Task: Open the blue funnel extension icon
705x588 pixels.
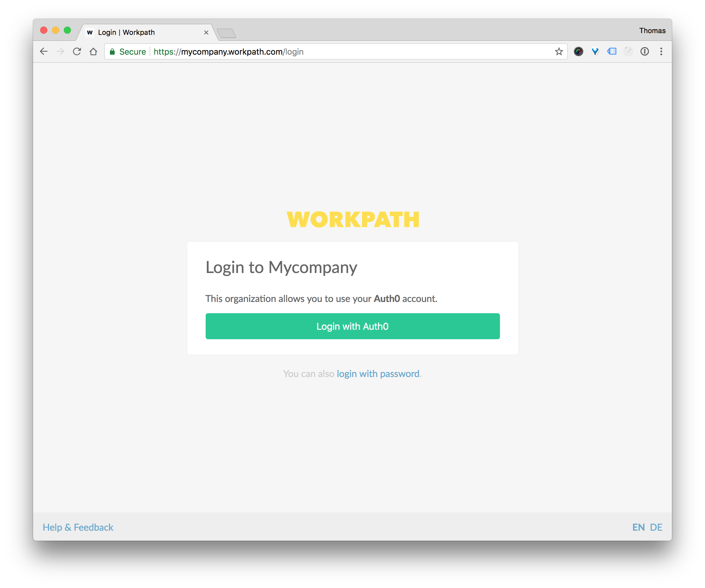Action: (595, 51)
